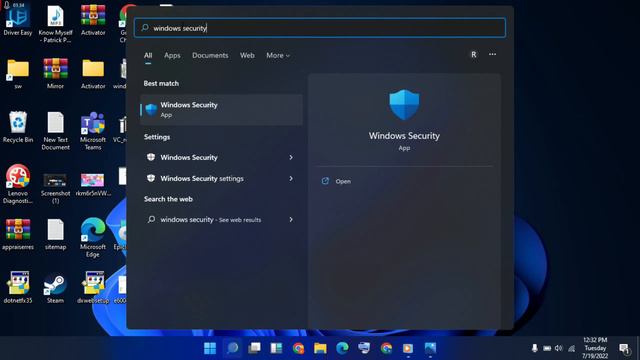The image size is (640, 360).
Task: Click the taskbar Search icon
Action: (x=233, y=348)
